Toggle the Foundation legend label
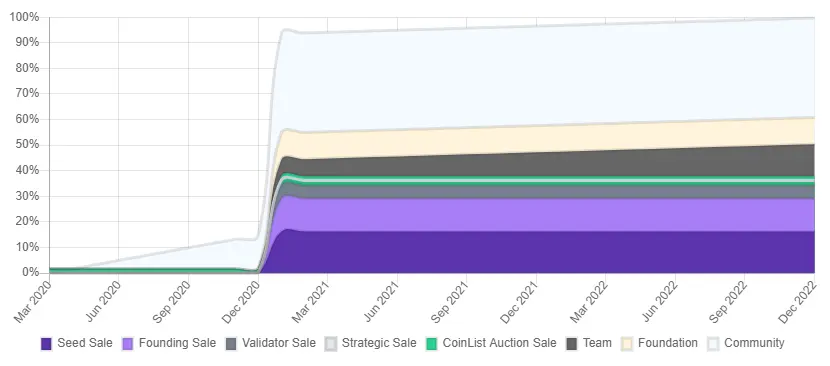 pyautogui.click(x=668, y=343)
